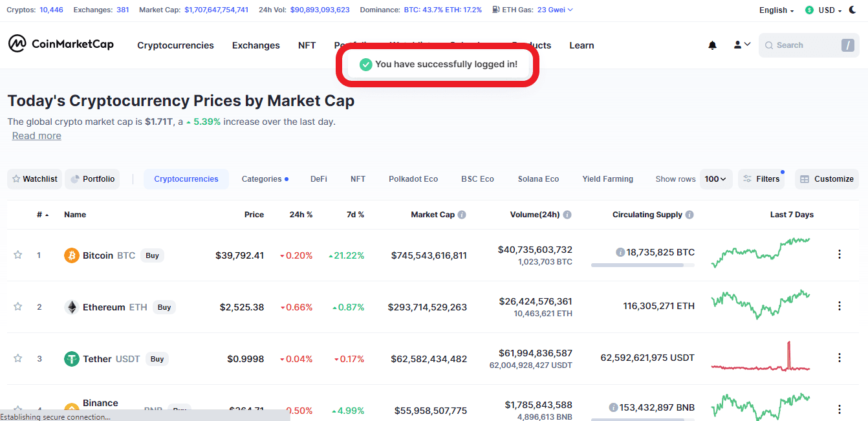
Task: Open the Filters button
Action: (761, 179)
